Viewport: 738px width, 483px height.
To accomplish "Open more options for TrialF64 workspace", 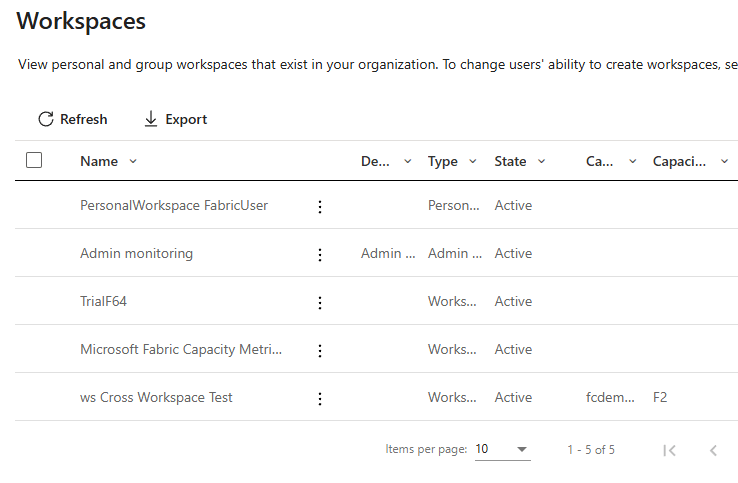I will (320, 302).
